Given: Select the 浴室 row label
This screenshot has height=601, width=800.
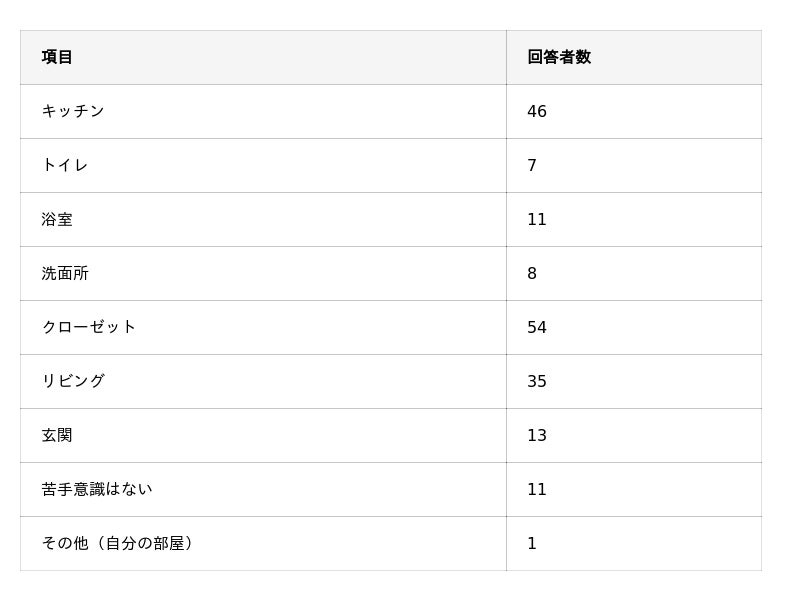Looking at the screenshot, I should click(57, 219).
